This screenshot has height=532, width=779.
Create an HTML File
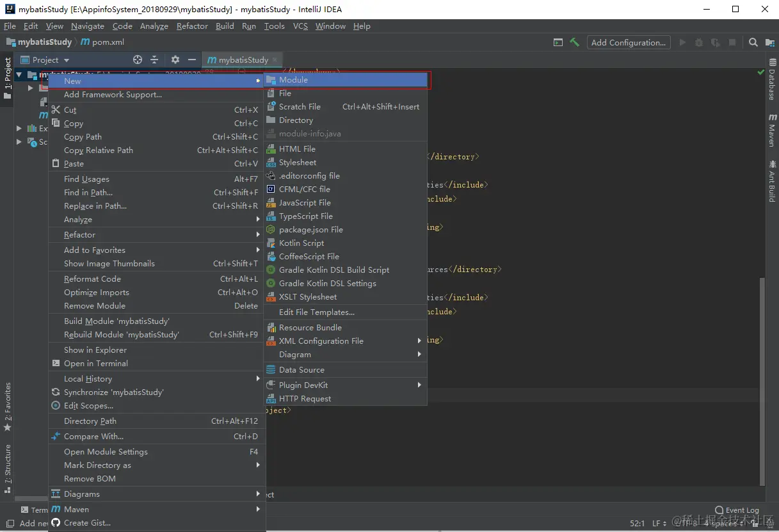(x=346, y=149)
